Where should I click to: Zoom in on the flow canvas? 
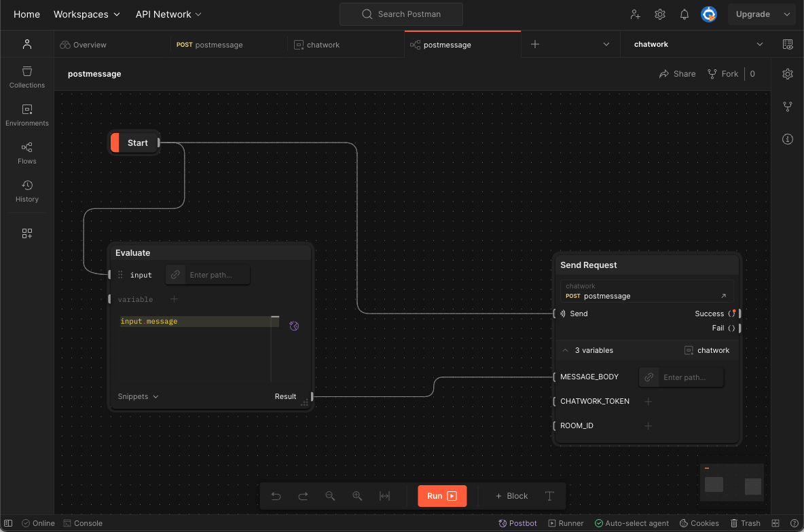click(357, 496)
